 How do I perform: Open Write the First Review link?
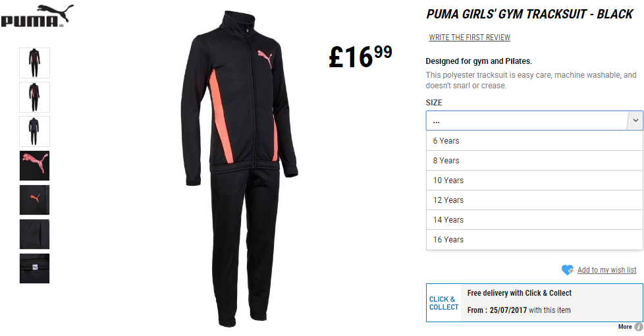pos(470,38)
